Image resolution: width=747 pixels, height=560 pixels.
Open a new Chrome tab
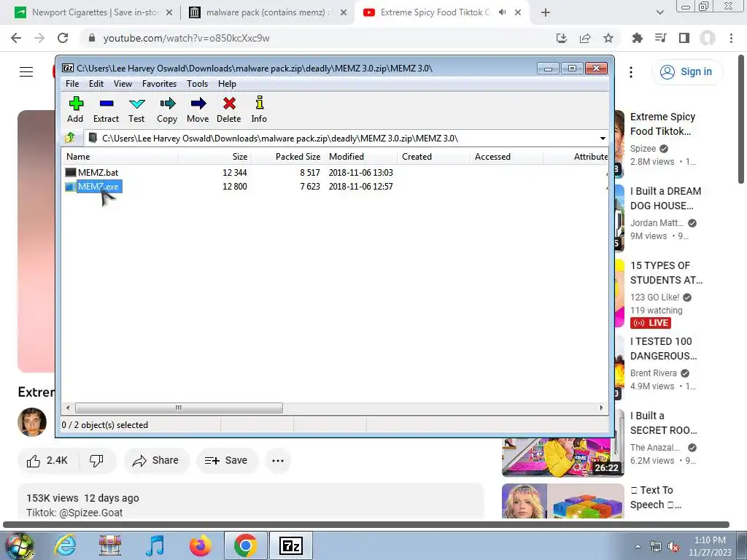tap(546, 13)
